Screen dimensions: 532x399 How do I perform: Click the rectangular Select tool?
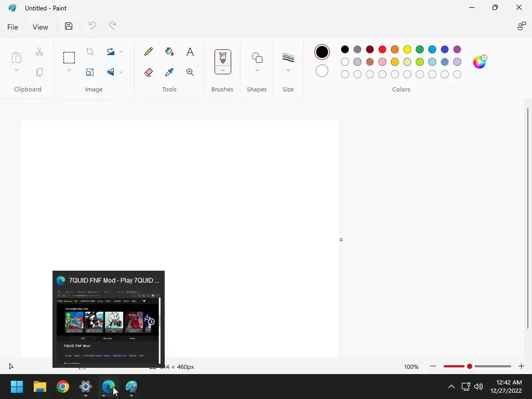69,58
